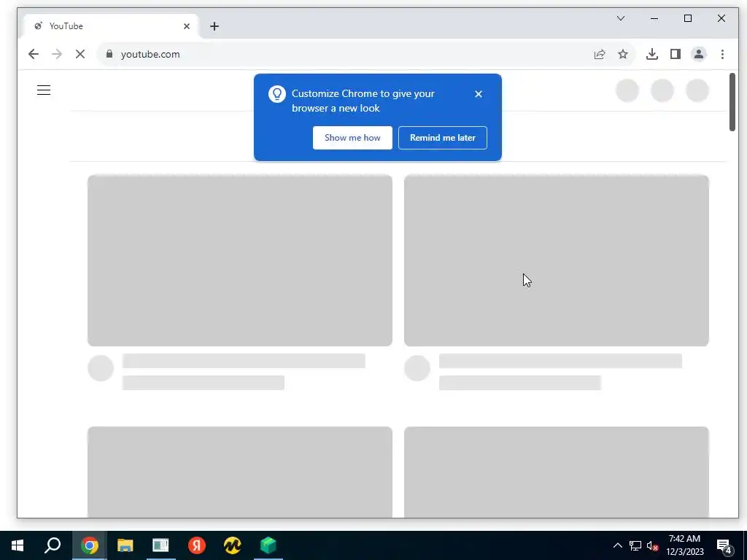The image size is (747, 560).
Task: Click Show me how button
Action: click(352, 138)
